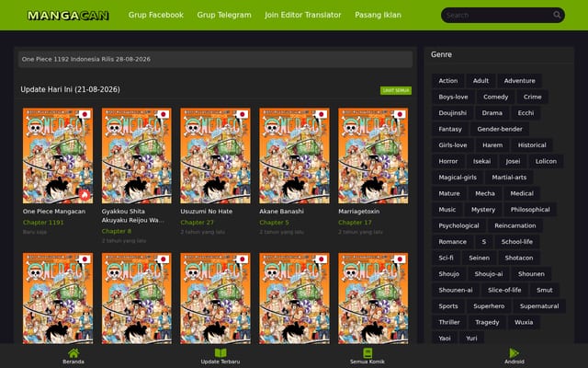
Task: Select the Seinen genre tag
Action: click(x=479, y=259)
